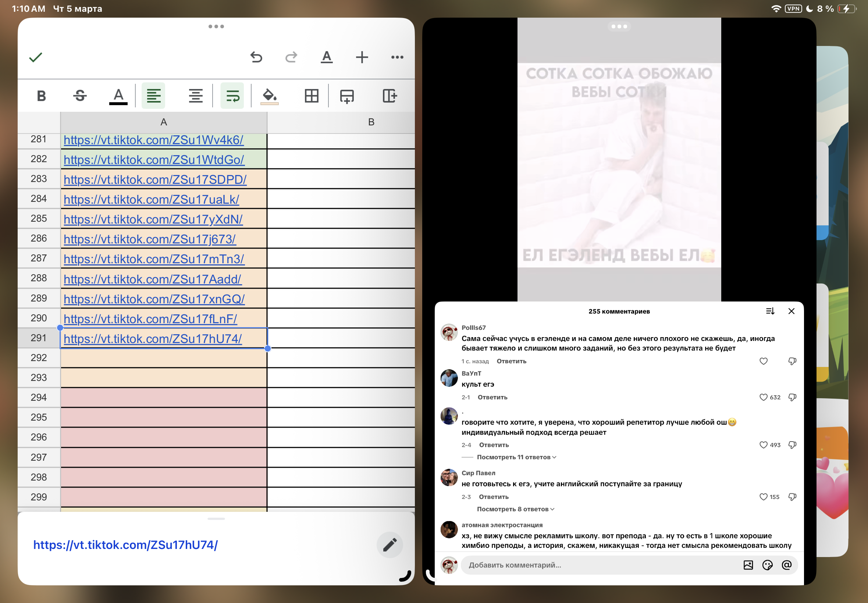Open the ZSu17j673 TikTok link
The width and height of the screenshot is (868, 603).
[150, 239]
